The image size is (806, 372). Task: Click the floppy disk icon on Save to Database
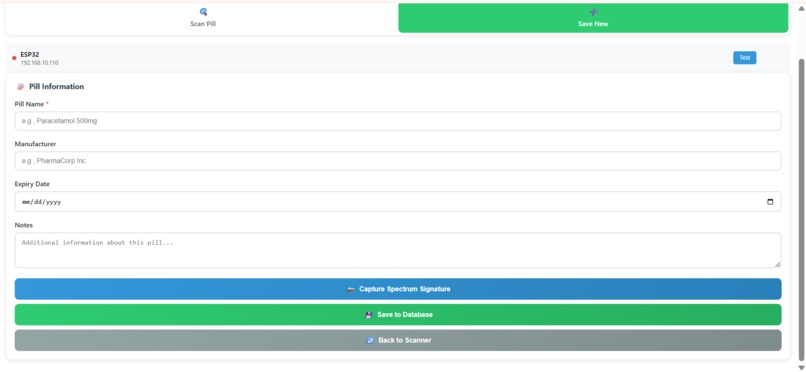369,314
